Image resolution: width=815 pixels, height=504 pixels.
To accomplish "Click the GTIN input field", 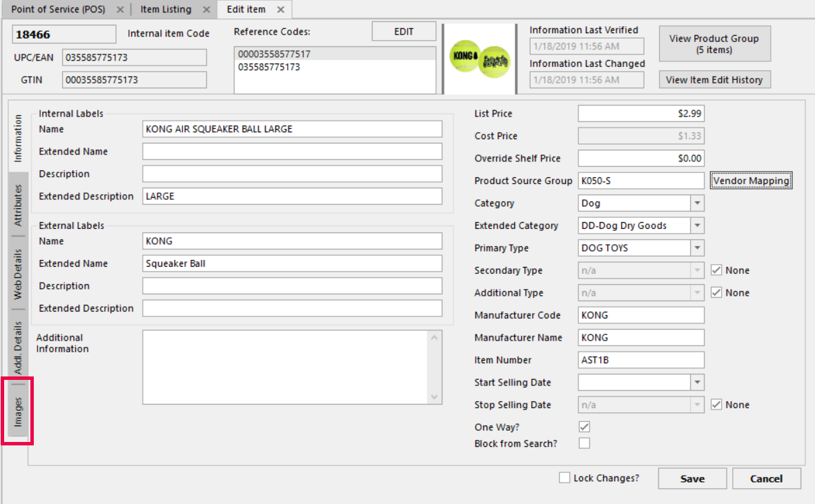I will point(134,79).
